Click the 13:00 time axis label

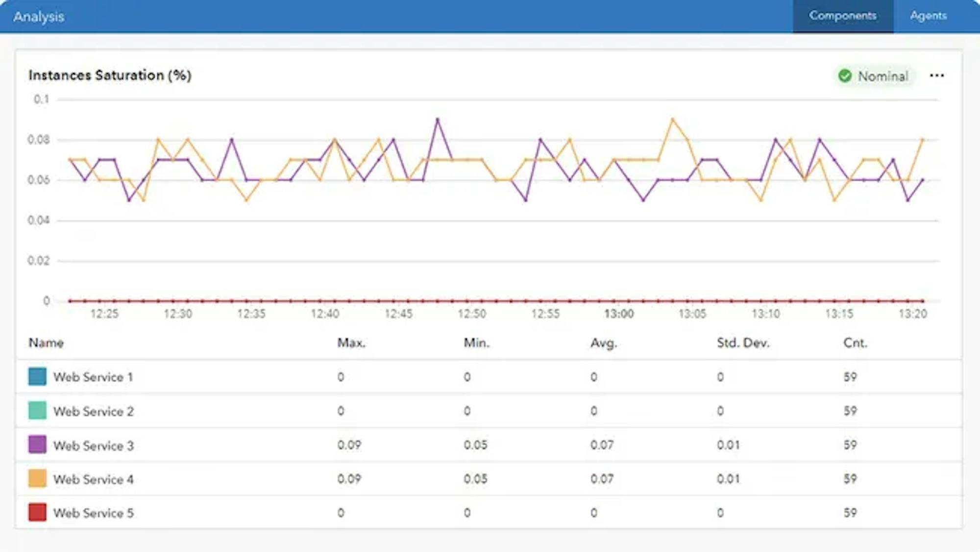[618, 314]
